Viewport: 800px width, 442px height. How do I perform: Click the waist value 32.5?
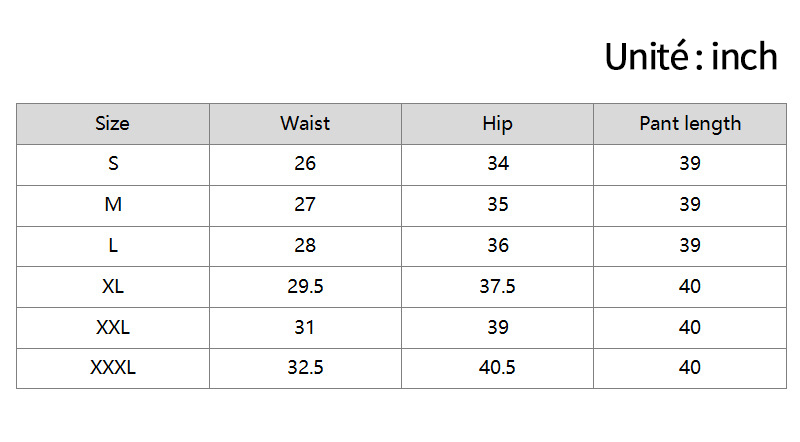tap(305, 369)
